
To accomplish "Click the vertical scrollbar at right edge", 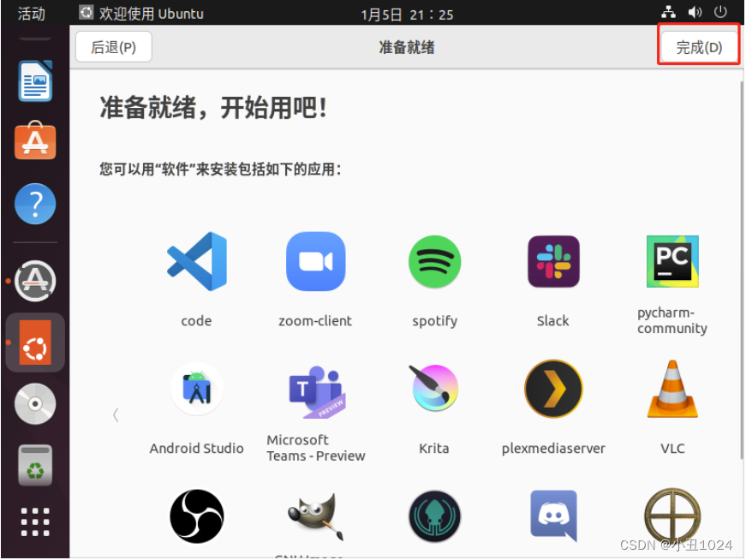I will coord(741,271).
